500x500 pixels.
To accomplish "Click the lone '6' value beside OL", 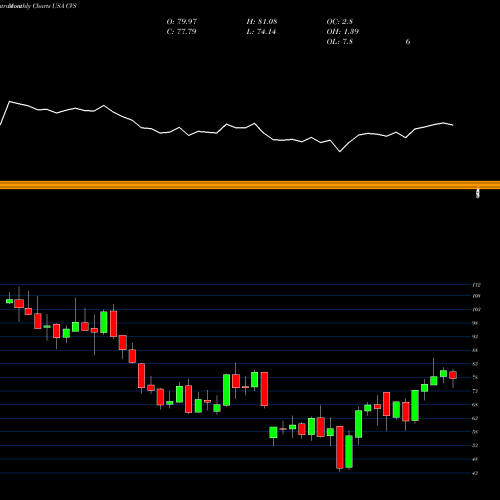I will point(408,42).
